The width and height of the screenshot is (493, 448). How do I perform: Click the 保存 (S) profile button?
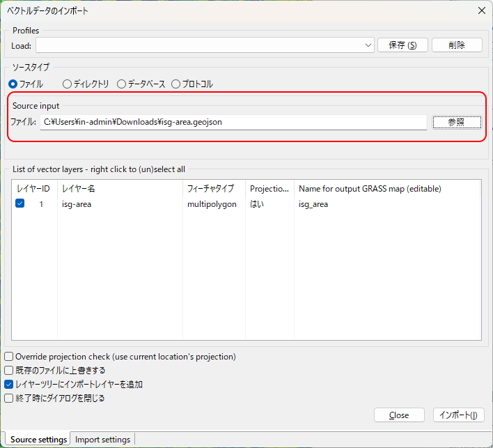pos(402,45)
